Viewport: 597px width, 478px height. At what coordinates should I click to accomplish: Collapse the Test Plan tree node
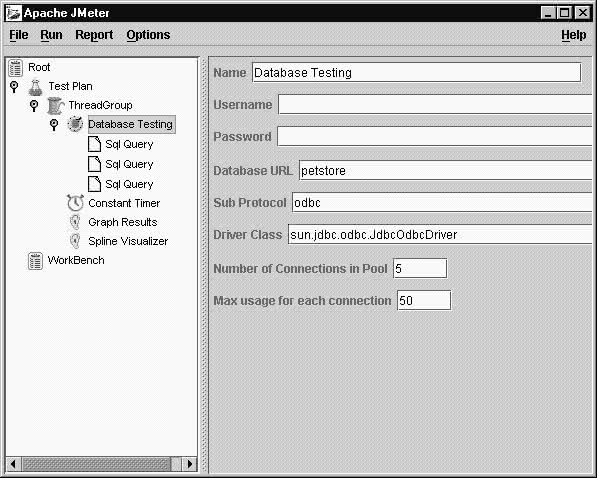(14, 86)
